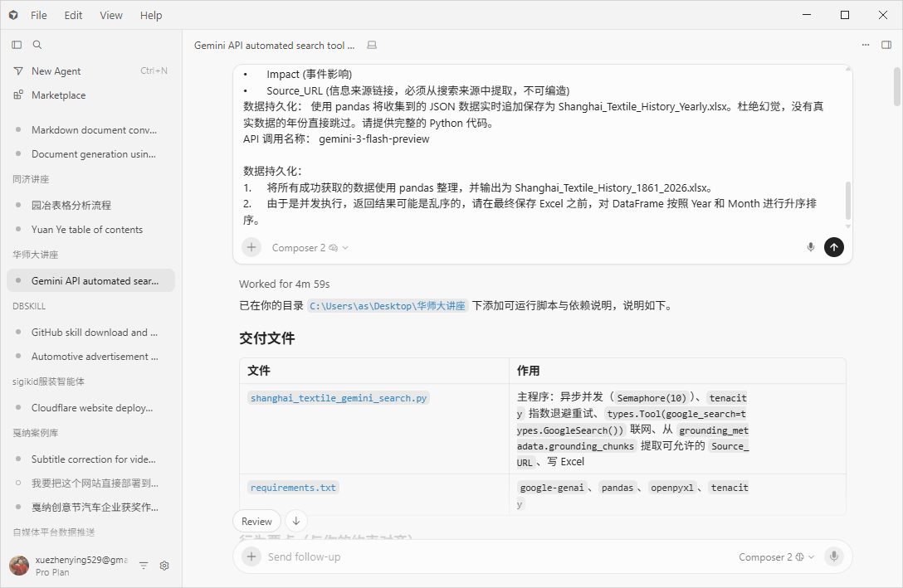Open GitHub skill download and ... chat
Screen dimensions: 903x588
click(x=90, y=333)
